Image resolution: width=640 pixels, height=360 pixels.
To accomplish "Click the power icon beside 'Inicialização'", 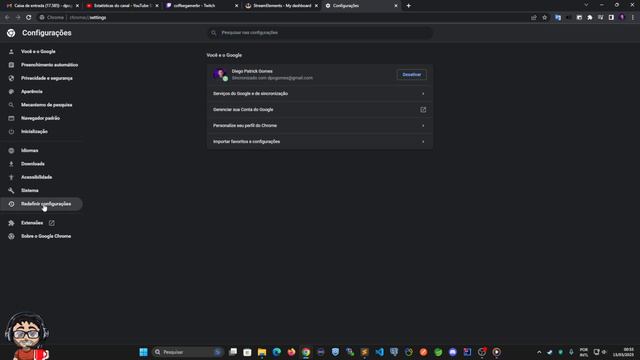I will point(11,131).
